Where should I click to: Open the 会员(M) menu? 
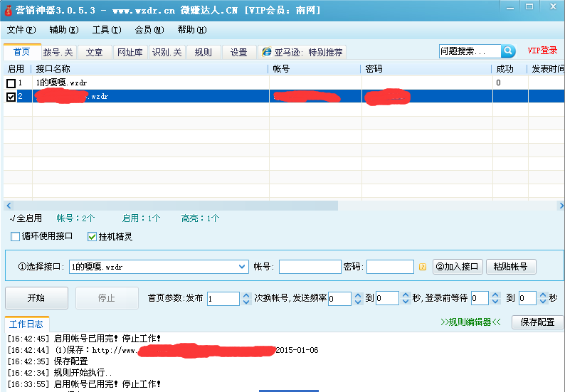tap(149, 30)
